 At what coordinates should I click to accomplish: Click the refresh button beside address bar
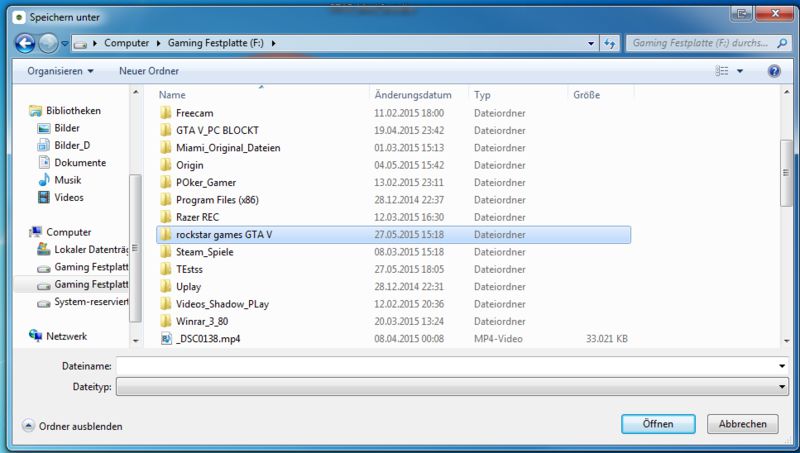coord(609,44)
